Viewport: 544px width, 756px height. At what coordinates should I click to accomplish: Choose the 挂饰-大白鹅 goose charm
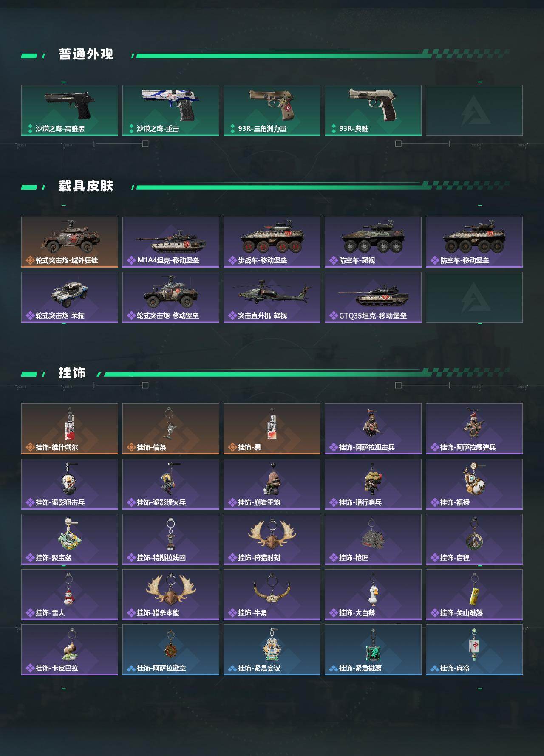[x=373, y=595]
